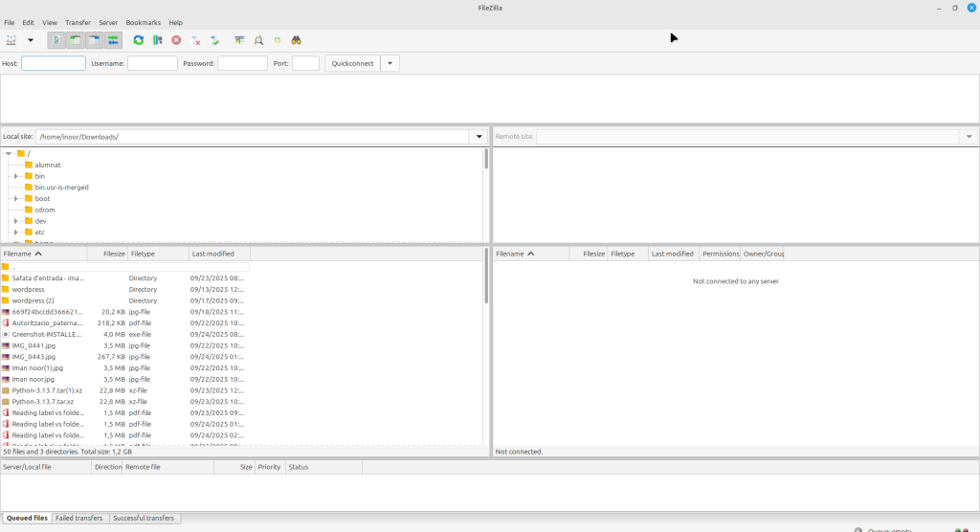Toggle the local directory tree view

coord(76,40)
